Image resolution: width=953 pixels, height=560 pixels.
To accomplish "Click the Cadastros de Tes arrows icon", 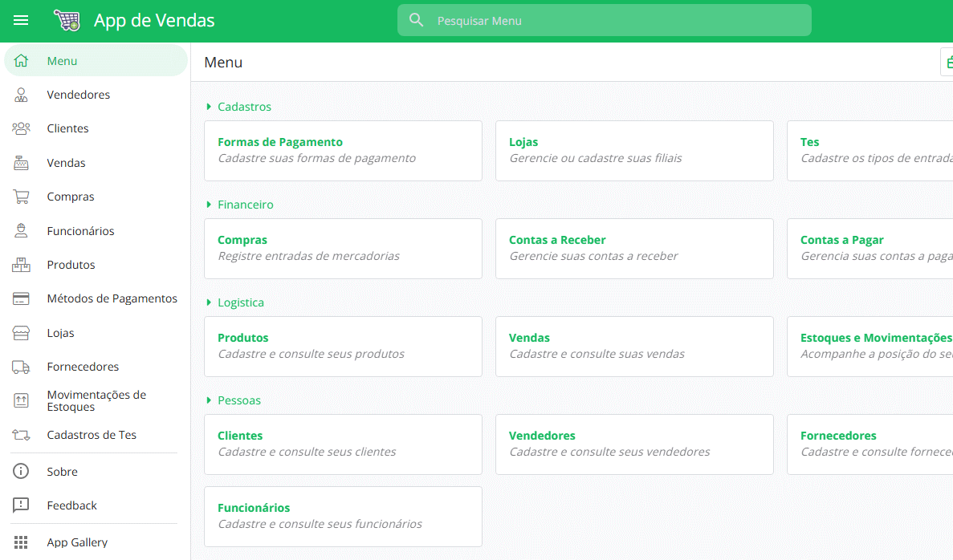I will click(21, 434).
